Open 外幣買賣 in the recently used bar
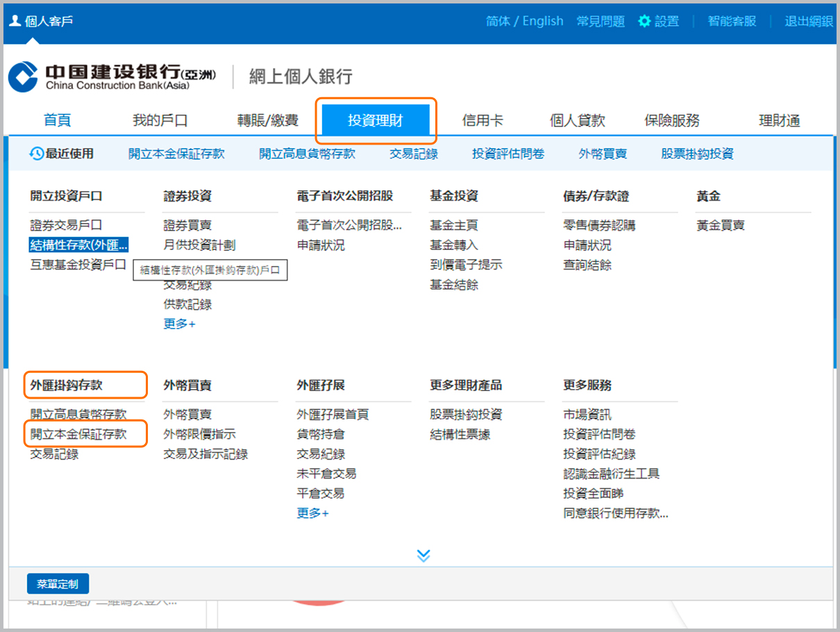The width and height of the screenshot is (840, 632). (603, 153)
